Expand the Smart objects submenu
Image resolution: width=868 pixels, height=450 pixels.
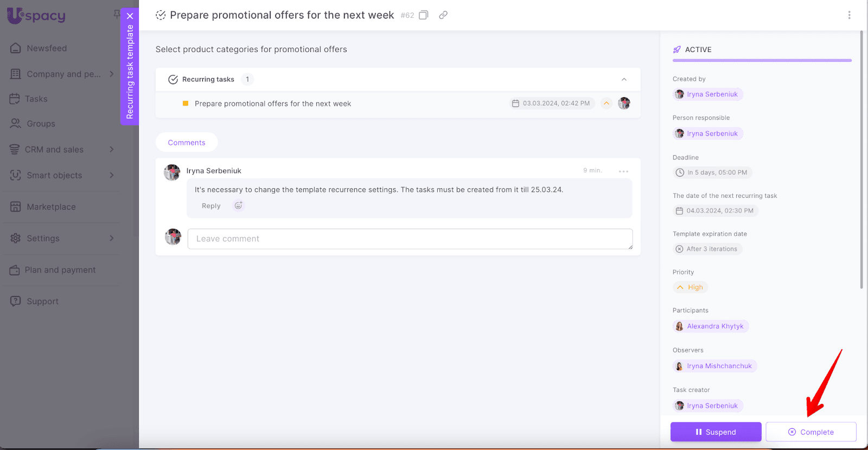[112, 175]
